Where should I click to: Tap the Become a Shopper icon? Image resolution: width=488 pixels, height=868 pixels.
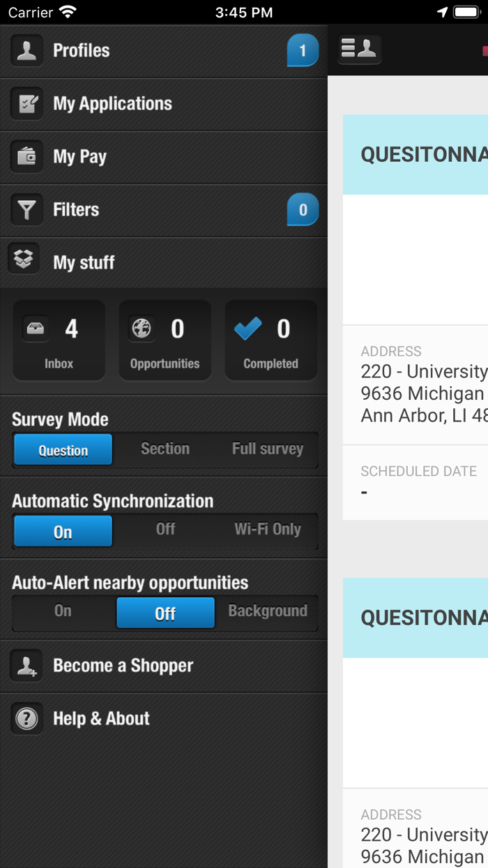point(26,666)
